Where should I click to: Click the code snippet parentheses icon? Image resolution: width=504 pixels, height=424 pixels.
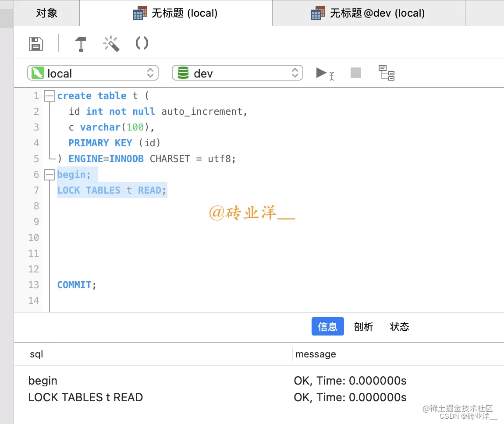pos(142,43)
